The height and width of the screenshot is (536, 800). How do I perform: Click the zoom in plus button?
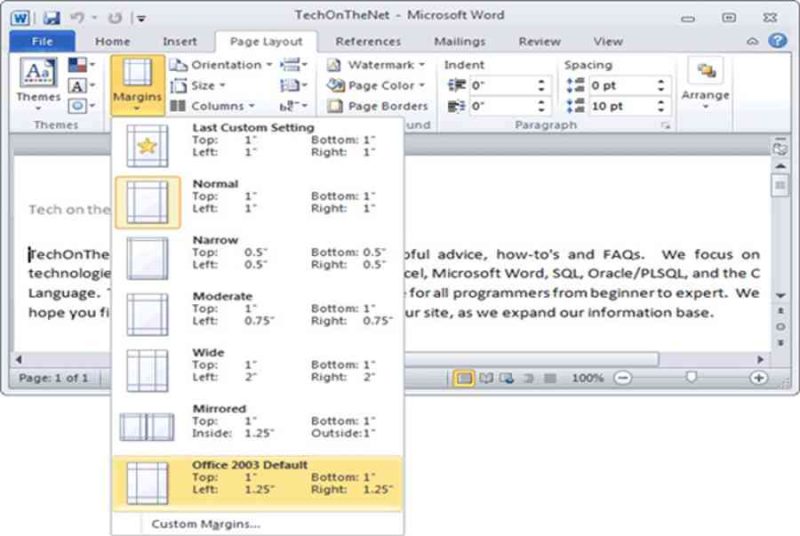[x=758, y=378]
